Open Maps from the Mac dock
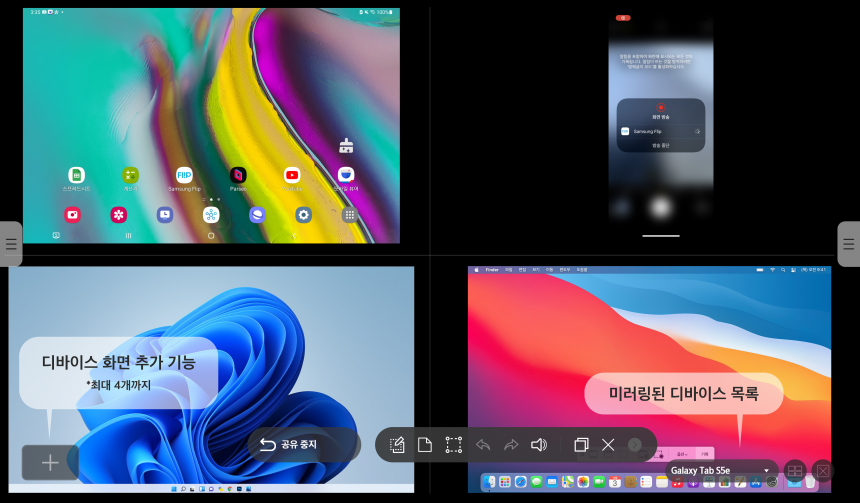This screenshot has height=503, width=860. (x=568, y=482)
